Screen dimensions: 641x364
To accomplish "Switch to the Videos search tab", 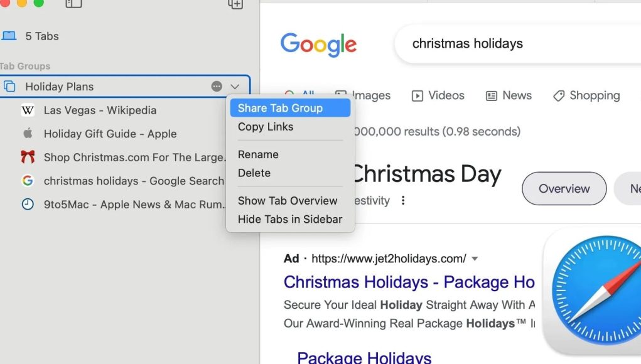I will pyautogui.click(x=438, y=95).
